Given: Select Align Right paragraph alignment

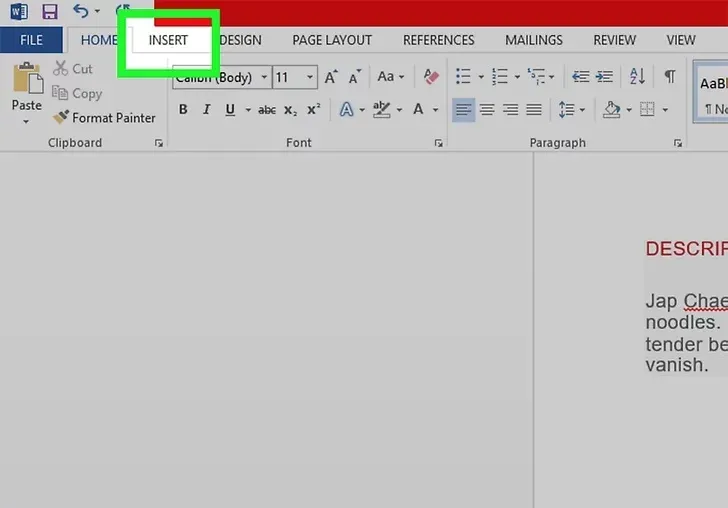Looking at the screenshot, I should coord(510,110).
